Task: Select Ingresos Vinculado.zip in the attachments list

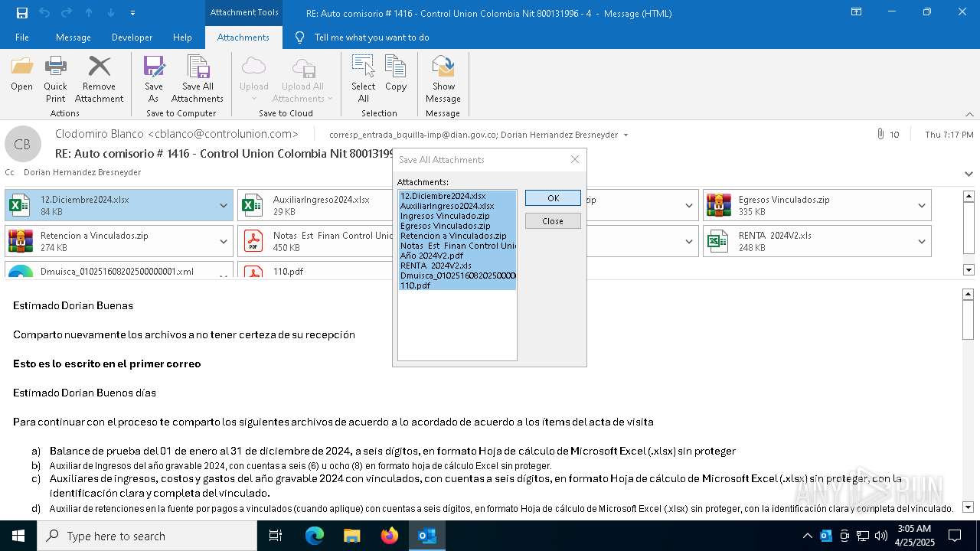Action: 457,216
